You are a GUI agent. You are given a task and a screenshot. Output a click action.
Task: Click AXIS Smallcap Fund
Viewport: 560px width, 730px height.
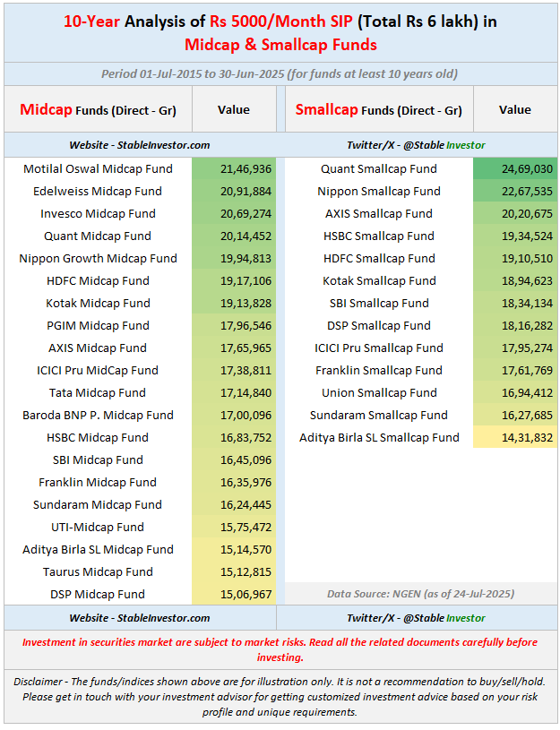(379, 213)
